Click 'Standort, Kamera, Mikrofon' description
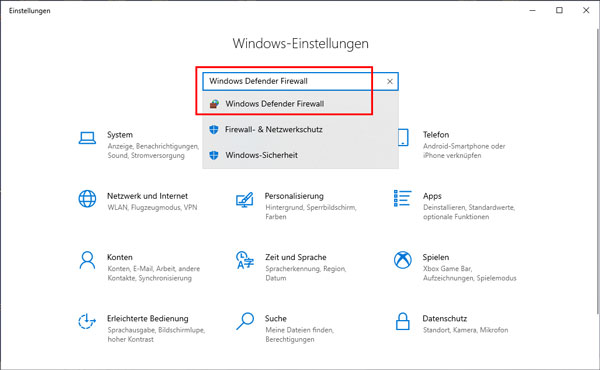 click(465, 330)
